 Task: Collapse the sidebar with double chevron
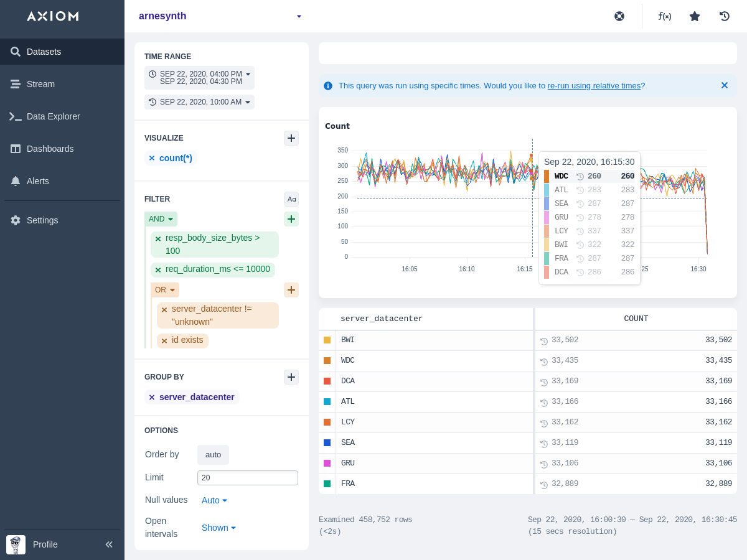109,544
